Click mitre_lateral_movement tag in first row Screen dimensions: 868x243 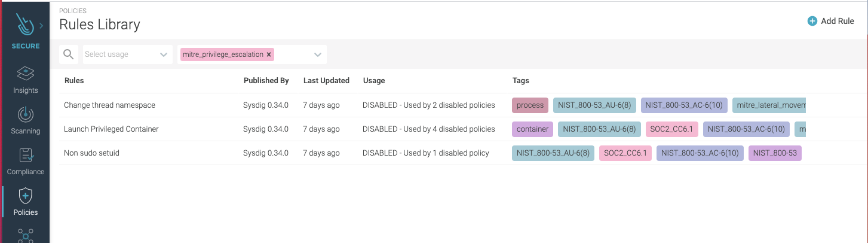[769, 105]
